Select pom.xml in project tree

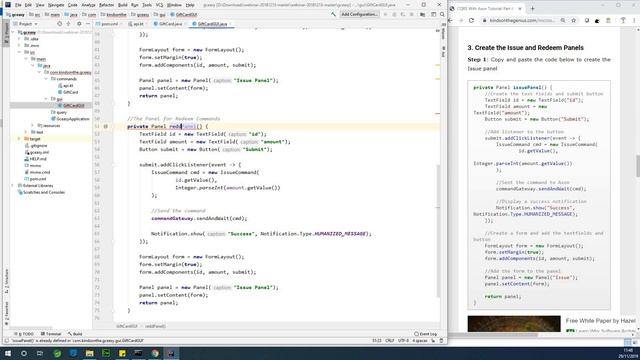[35, 179]
